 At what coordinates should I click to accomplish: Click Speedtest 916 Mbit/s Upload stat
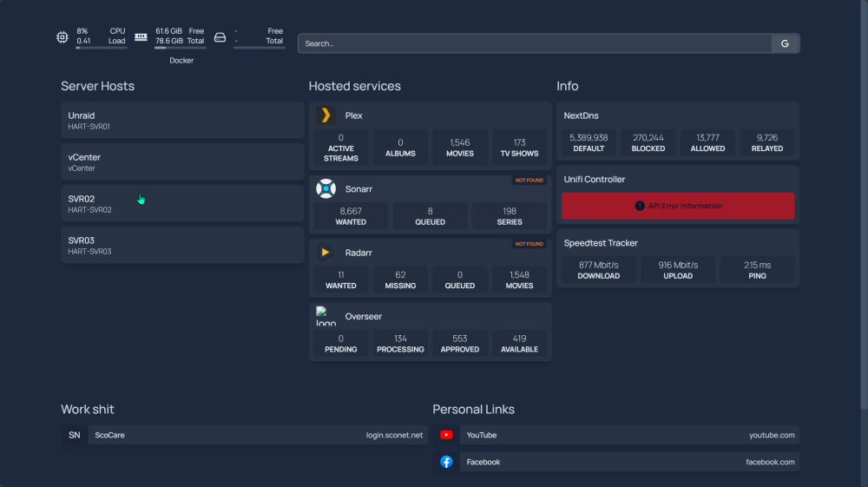(x=678, y=269)
